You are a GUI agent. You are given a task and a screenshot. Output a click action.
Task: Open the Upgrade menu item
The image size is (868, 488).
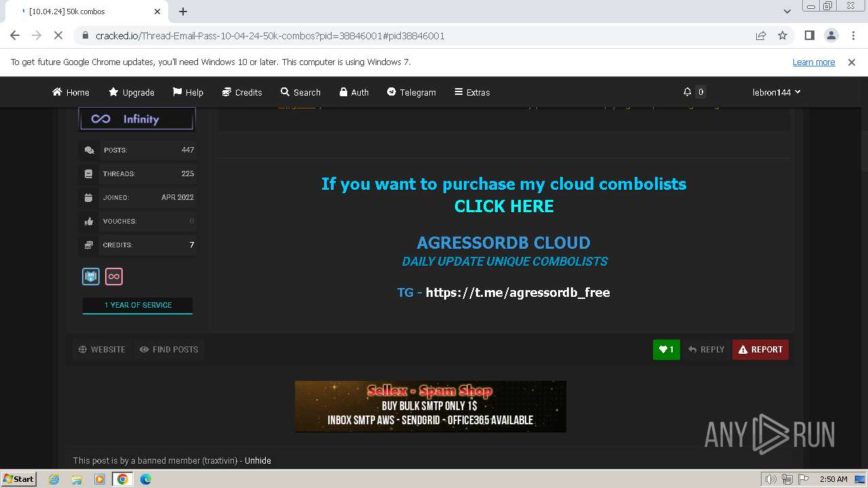point(132,92)
